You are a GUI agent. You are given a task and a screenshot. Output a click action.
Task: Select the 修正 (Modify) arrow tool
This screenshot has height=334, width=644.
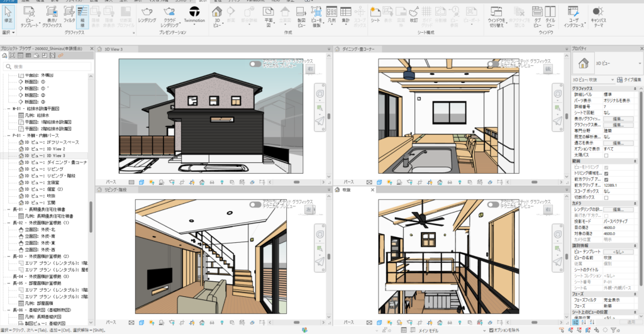pos(8,14)
